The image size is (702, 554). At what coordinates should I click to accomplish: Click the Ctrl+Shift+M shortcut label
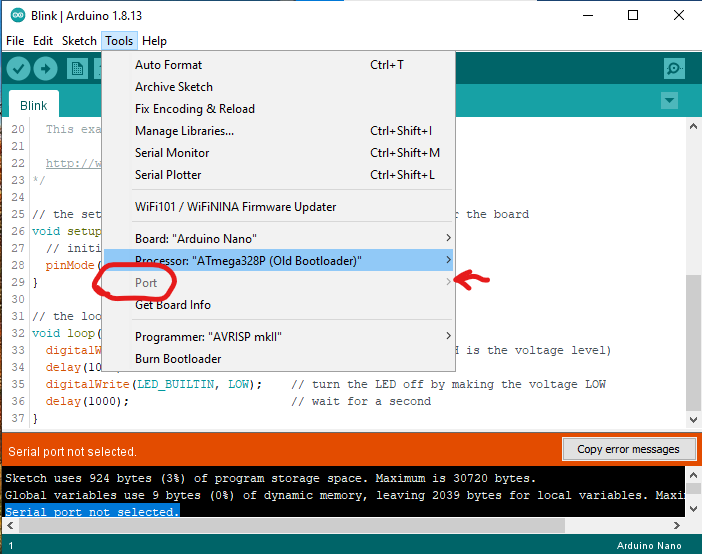[405, 153]
